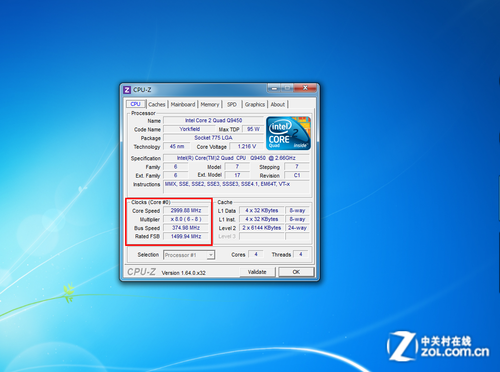Click the L1 Data '8-way' associativity value
The image size is (500, 372).
click(x=297, y=211)
